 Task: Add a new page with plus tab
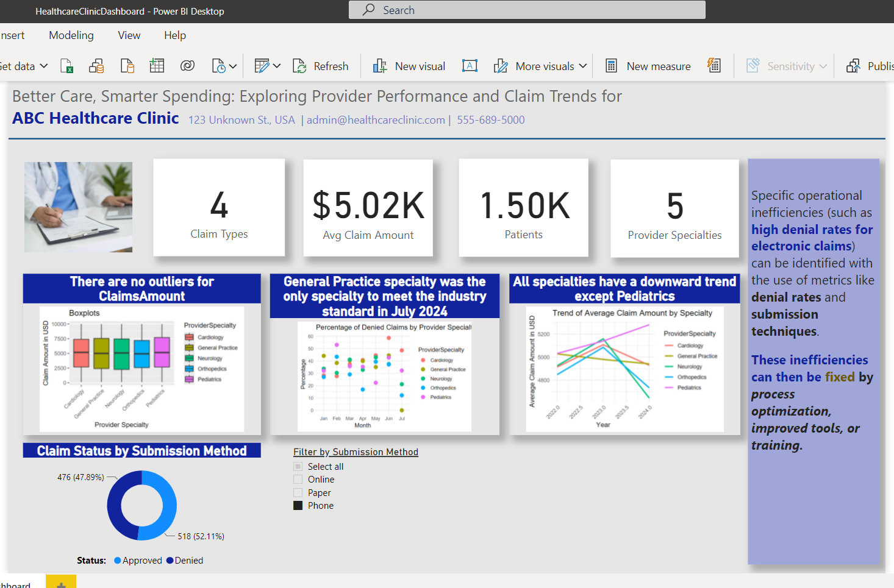point(61,583)
